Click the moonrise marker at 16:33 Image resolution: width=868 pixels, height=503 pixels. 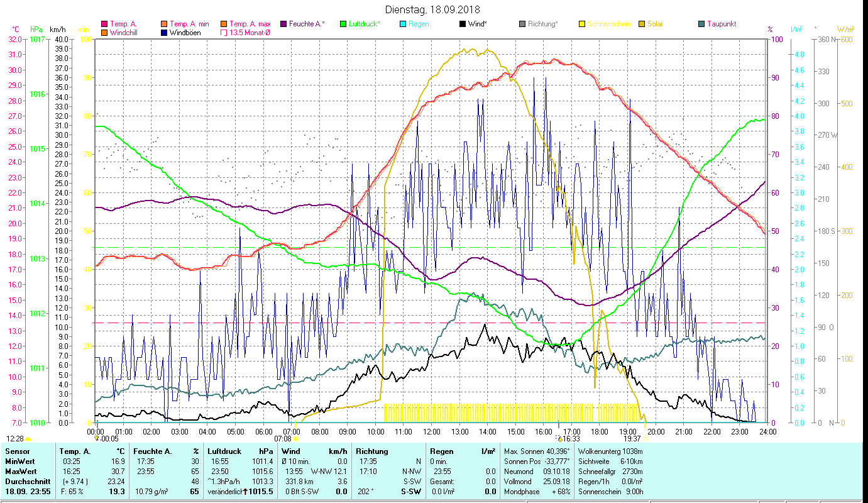[x=559, y=439]
